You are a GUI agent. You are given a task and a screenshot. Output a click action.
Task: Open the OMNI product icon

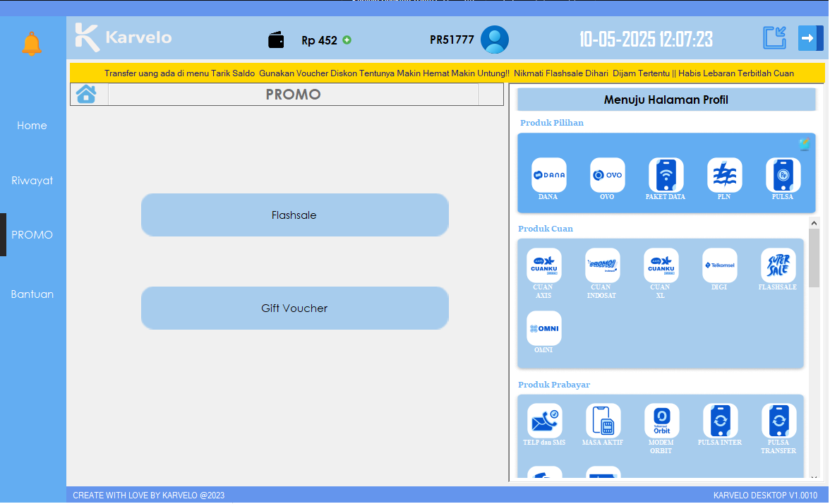(x=543, y=328)
